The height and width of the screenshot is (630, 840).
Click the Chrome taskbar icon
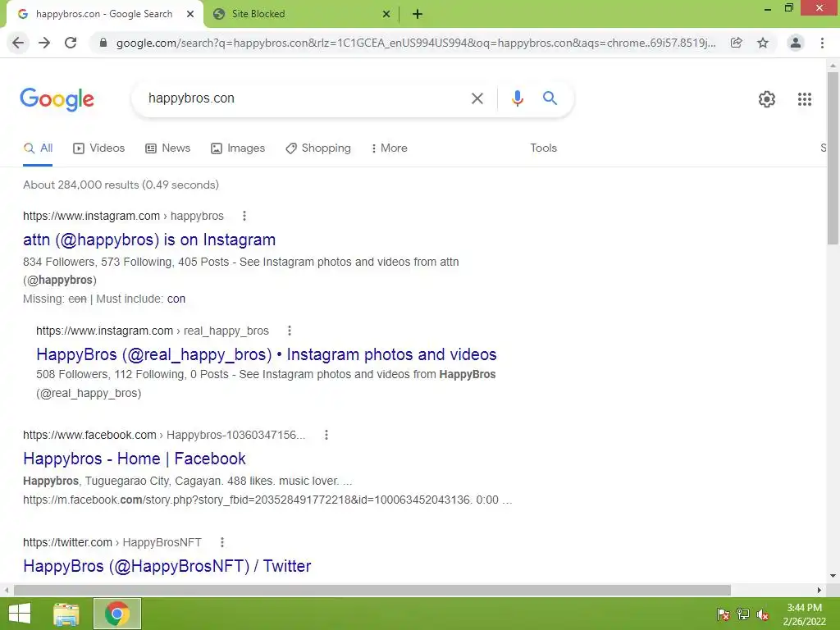click(x=116, y=614)
